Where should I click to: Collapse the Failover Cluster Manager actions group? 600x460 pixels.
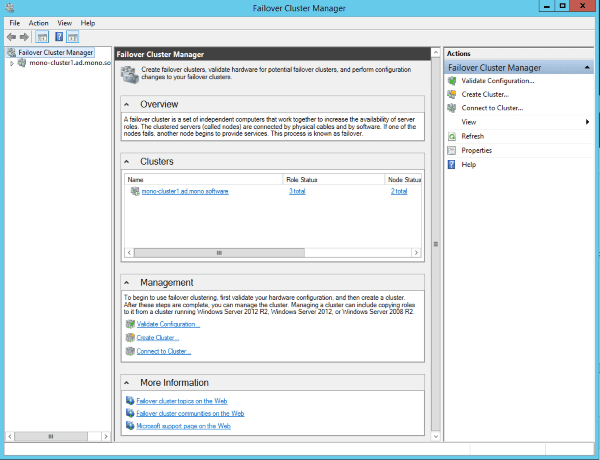click(x=587, y=68)
